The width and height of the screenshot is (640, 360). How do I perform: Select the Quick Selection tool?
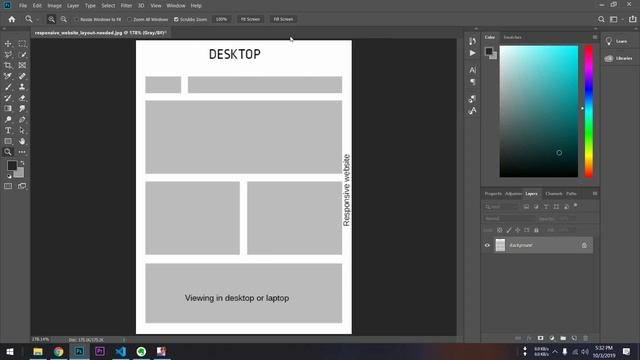tap(22, 55)
